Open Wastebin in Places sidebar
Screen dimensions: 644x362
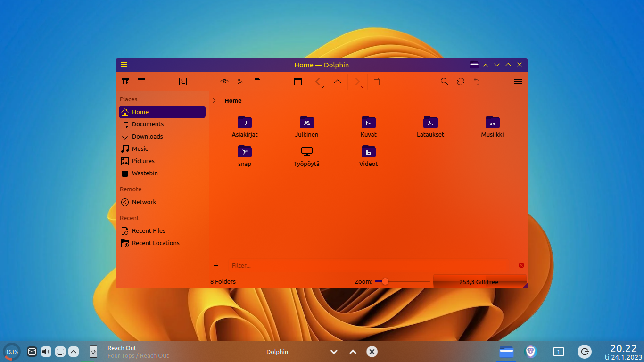pos(162,173)
